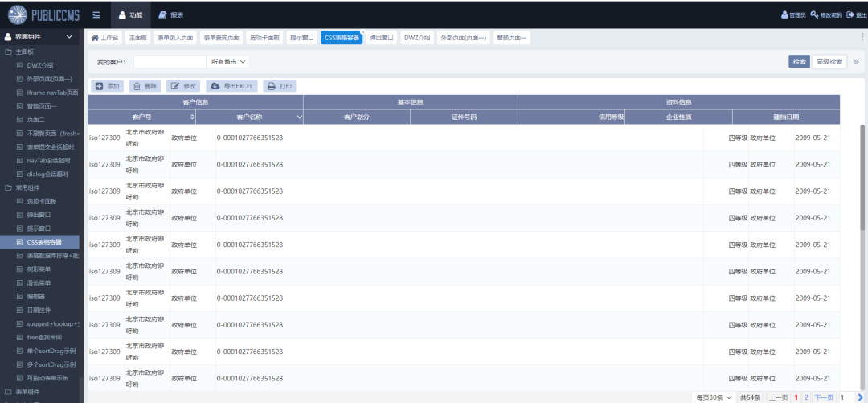Open the three-dot tab options menu

pos(862,36)
